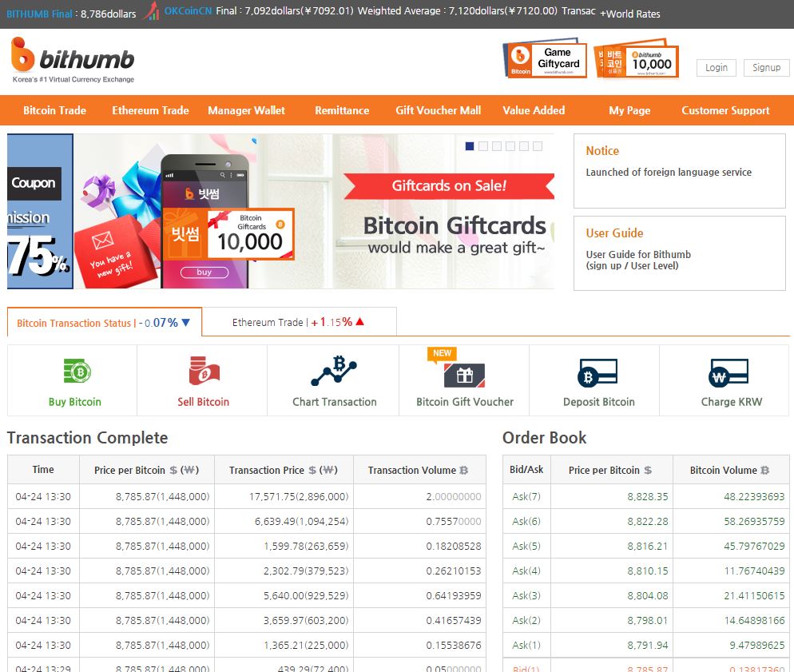Click the Deposit Bitcoin icon
This screenshot has width=794, height=672.
598,373
